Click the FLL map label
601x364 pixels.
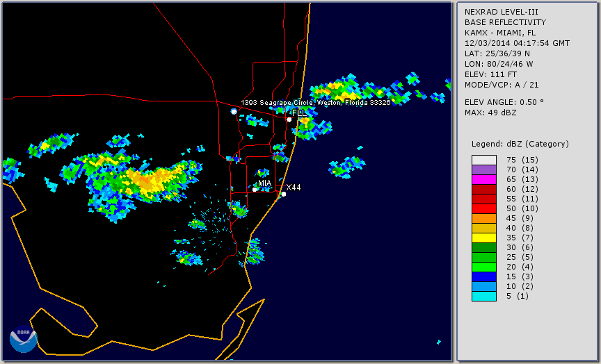click(299, 113)
